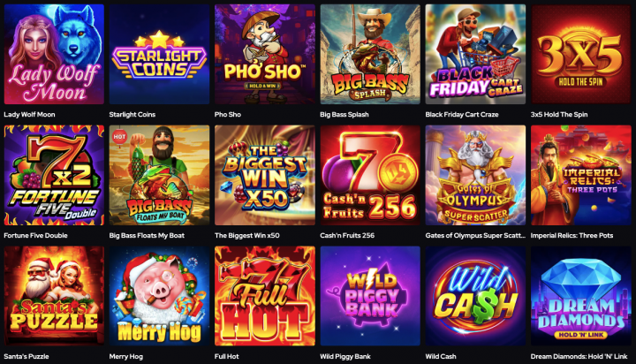Launch the Cash'n Fruits 256 game tile

point(370,175)
